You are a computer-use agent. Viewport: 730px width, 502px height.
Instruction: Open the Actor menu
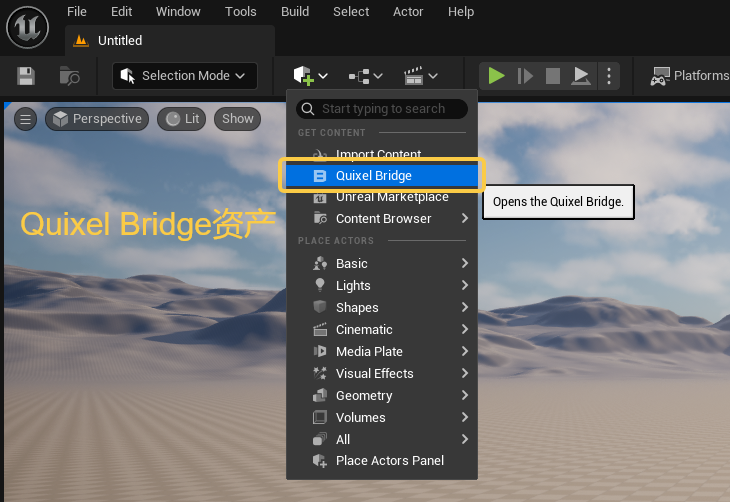click(408, 11)
